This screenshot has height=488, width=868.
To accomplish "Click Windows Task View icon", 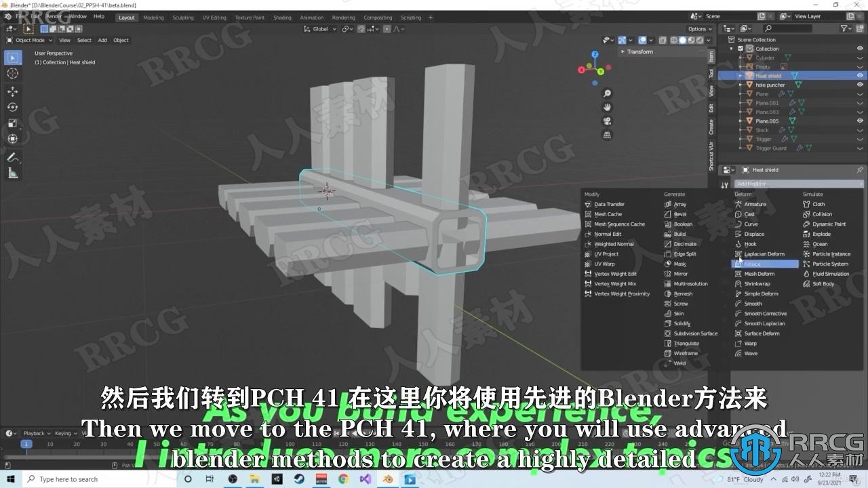I will pyautogui.click(x=210, y=479).
